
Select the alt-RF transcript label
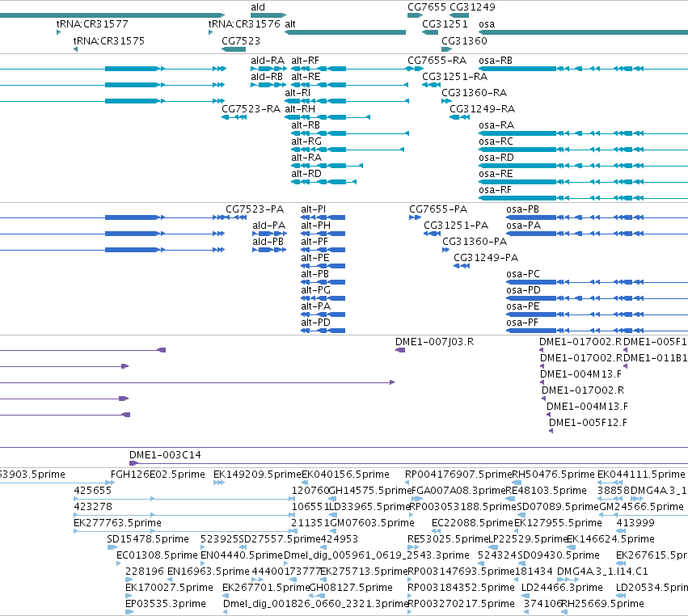pos(305,60)
